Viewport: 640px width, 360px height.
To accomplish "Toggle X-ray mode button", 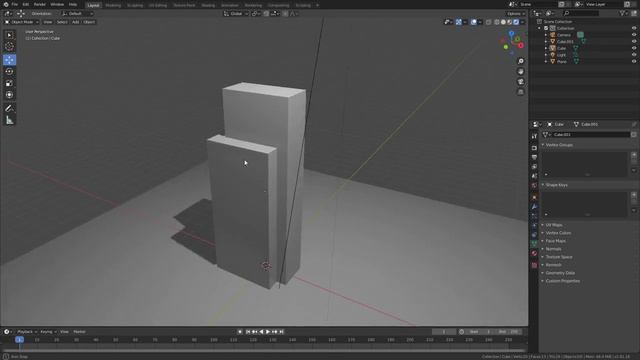I will (489, 22).
